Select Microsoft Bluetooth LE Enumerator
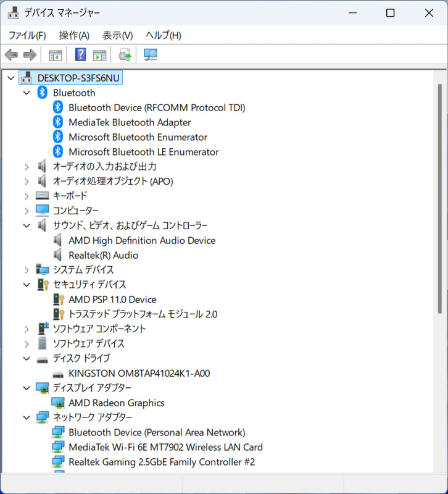 144,152
